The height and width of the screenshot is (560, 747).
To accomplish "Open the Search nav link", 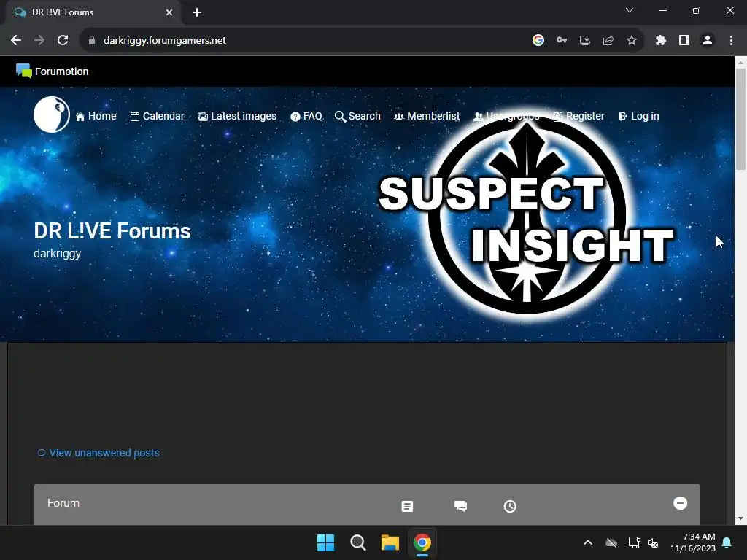I will pyautogui.click(x=357, y=116).
